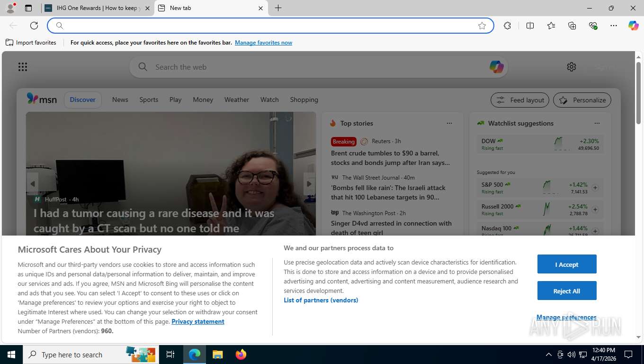Image resolution: width=644 pixels, height=364 pixels.
Task: Show the next story with the right carousel arrow
Action: [x=309, y=184]
